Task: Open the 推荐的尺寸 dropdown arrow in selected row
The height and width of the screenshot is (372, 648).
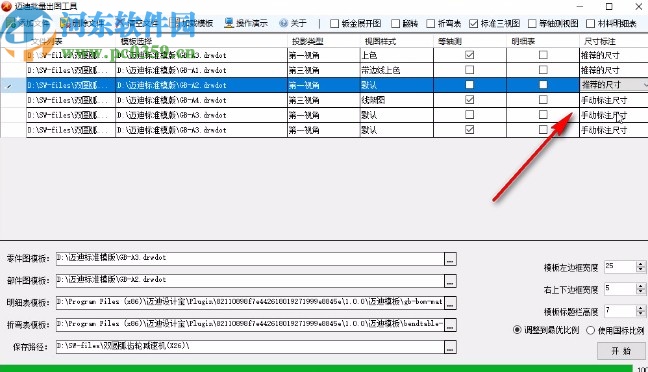Action: [645, 85]
